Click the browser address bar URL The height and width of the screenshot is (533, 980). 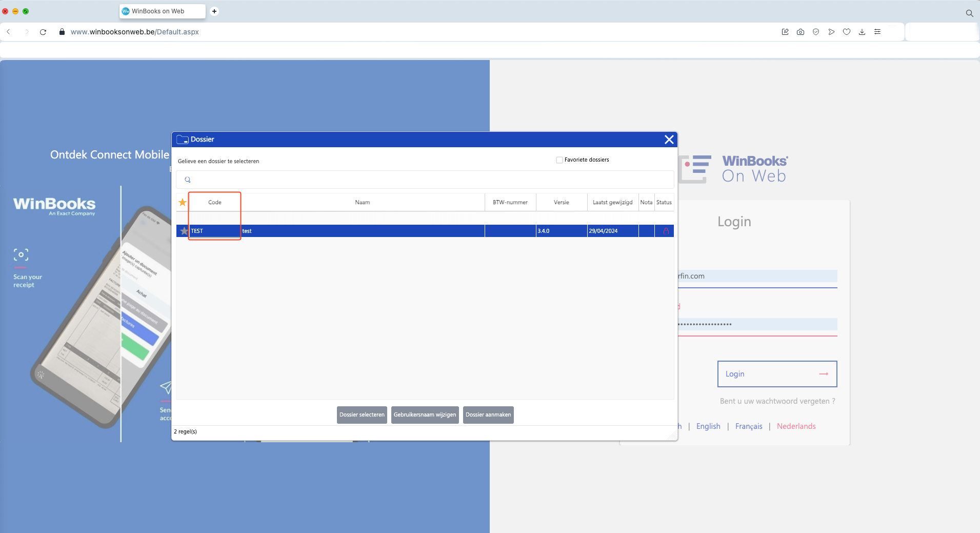coord(135,32)
